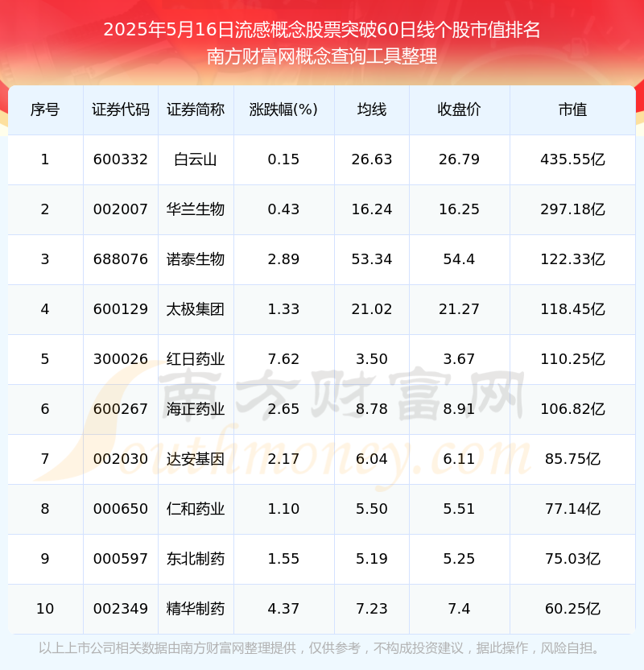644x670 pixels.
Task: Select stock name 红日药业
Action: [x=196, y=359]
